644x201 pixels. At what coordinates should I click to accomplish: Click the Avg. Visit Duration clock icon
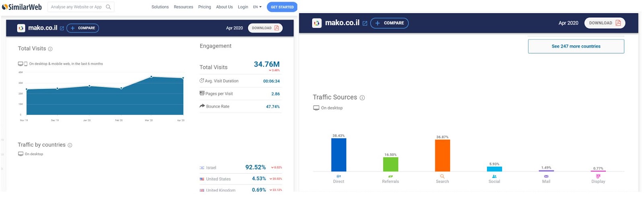click(x=202, y=81)
